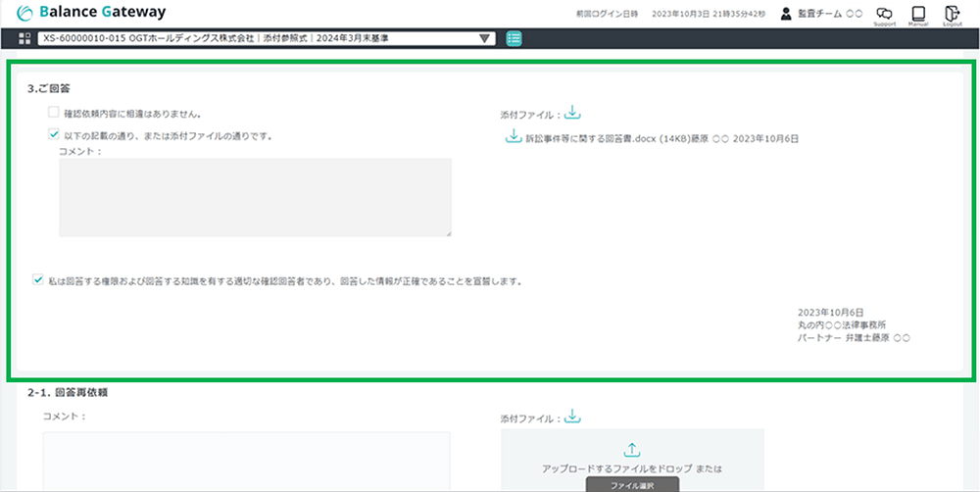Click the ファイル選択 button
980x492 pixels.
(x=632, y=484)
